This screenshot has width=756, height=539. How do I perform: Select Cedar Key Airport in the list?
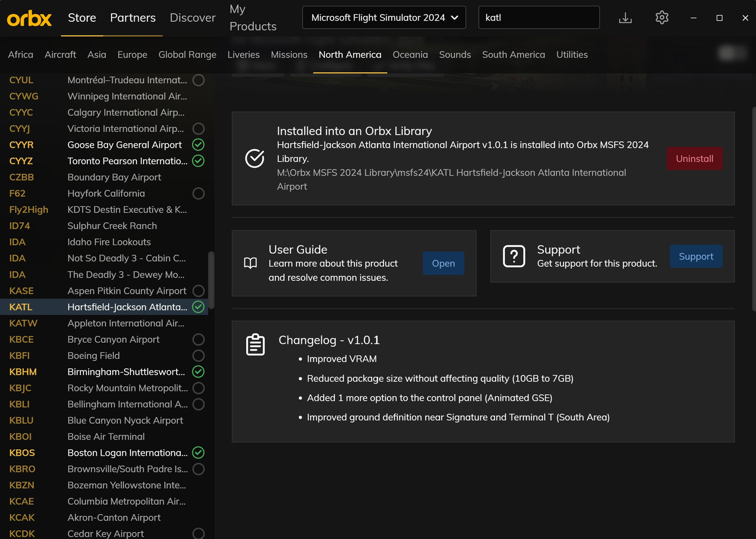(103, 534)
